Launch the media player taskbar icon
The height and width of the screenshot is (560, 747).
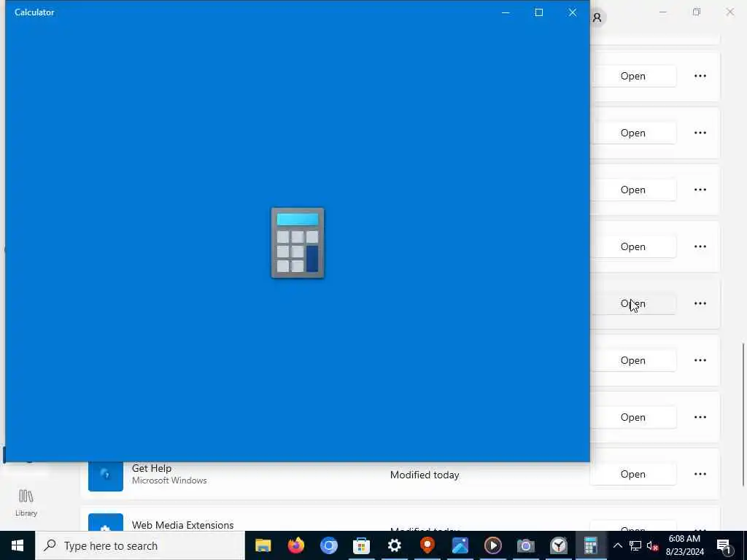pos(493,545)
